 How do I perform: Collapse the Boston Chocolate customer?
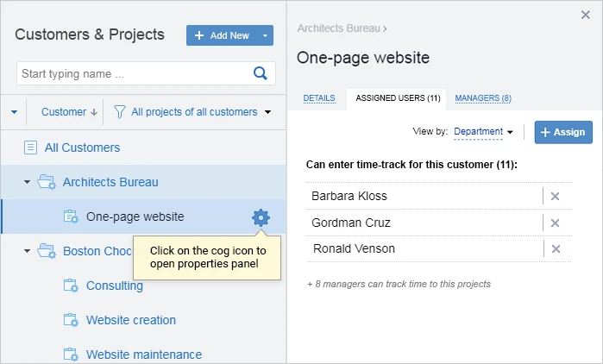coord(27,251)
